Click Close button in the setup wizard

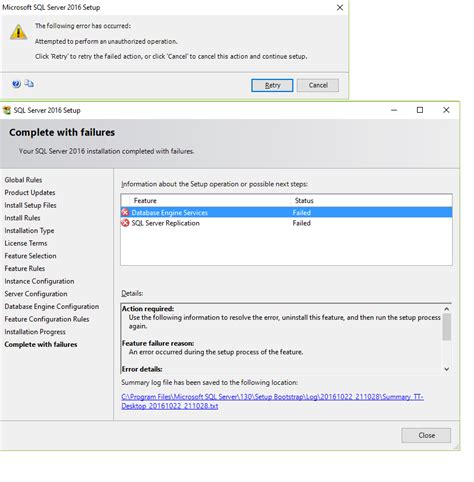pyautogui.click(x=426, y=435)
